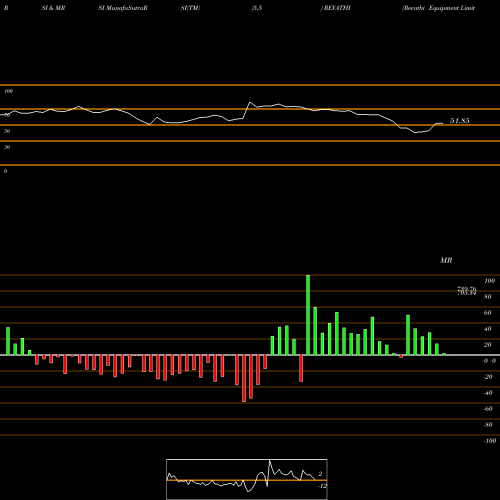Click the 'Revathi Equipment Limit' company name
The width and height of the screenshot is (500, 500).
point(439,8)
